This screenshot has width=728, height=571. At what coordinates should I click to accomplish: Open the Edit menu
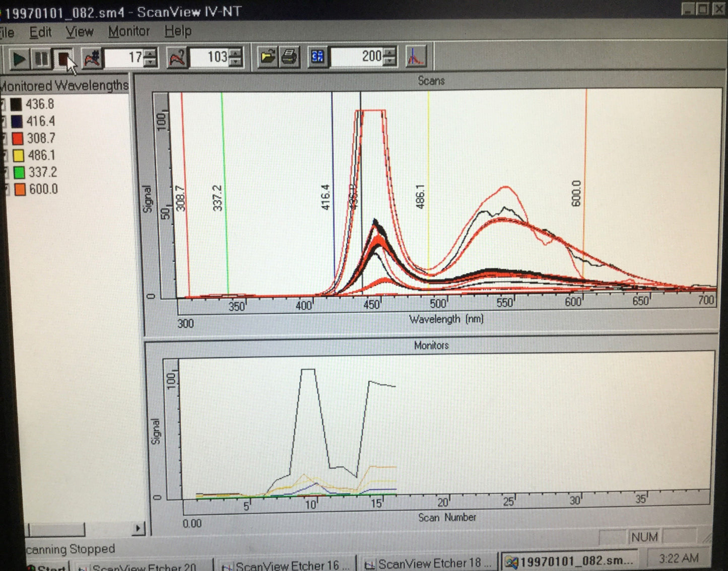click(x=40, y=32)
